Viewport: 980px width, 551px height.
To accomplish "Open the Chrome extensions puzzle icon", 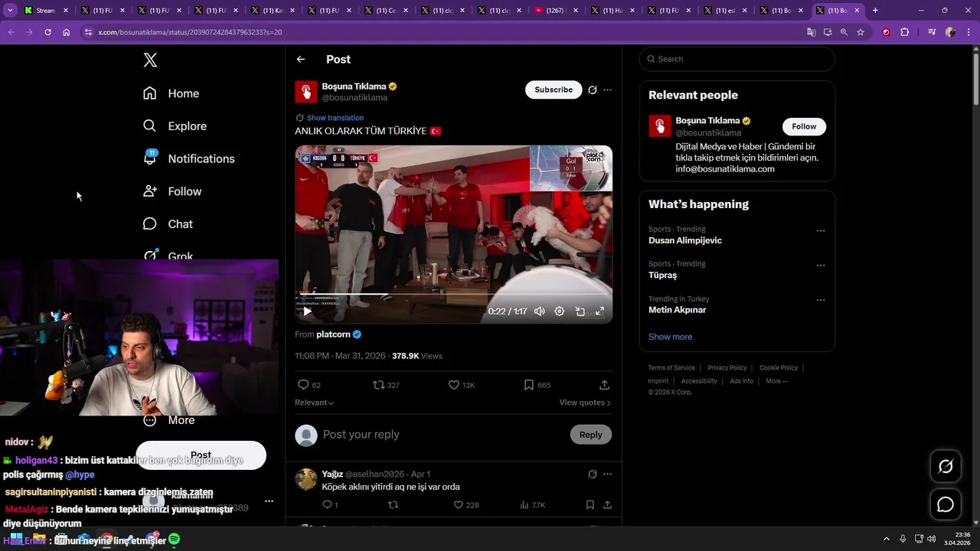I will coord(905,32).
